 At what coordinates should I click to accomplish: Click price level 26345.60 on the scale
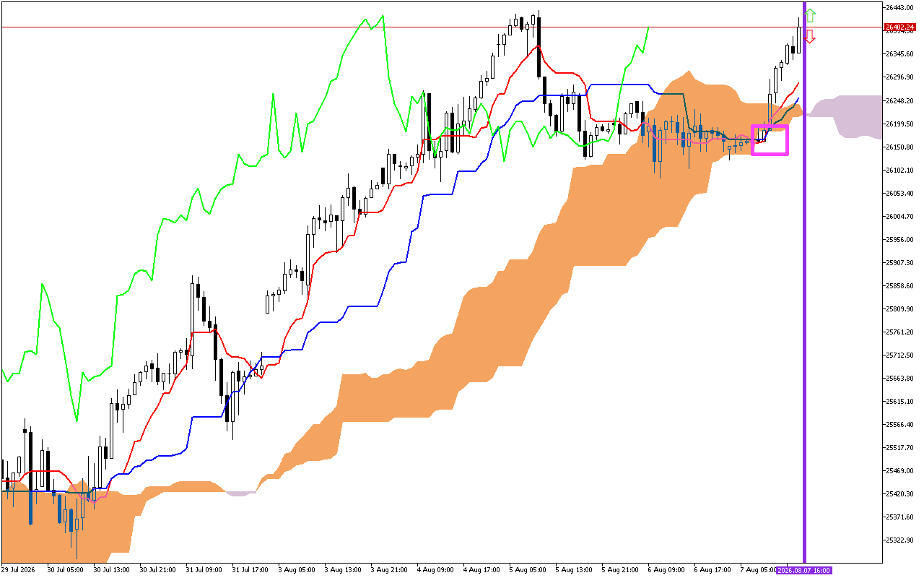tap(899, 54)
